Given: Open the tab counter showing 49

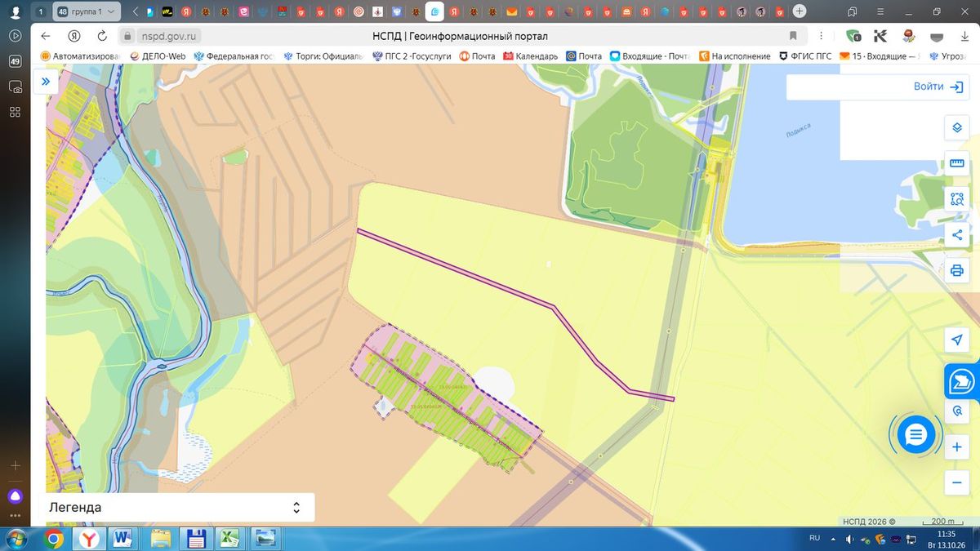Looking at the screenshot, I should [x=15, y=61].
